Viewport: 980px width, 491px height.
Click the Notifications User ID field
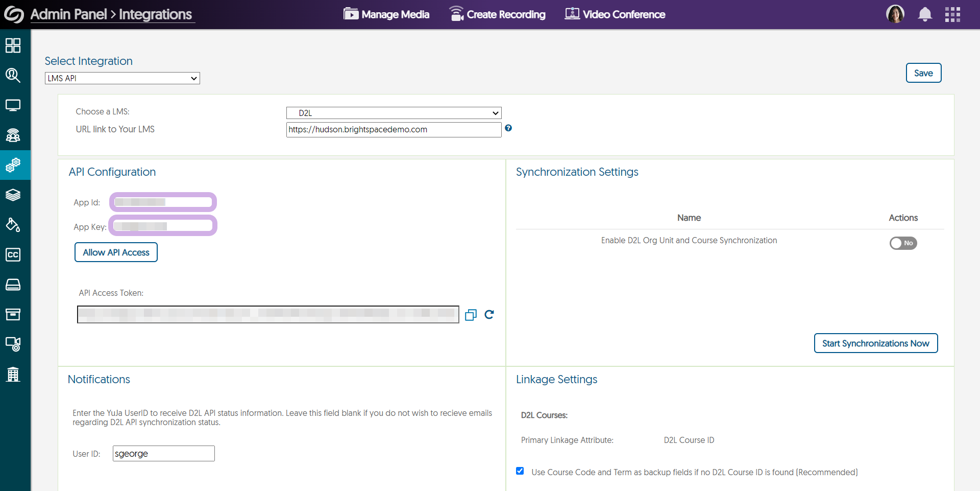tap(164, 454)
